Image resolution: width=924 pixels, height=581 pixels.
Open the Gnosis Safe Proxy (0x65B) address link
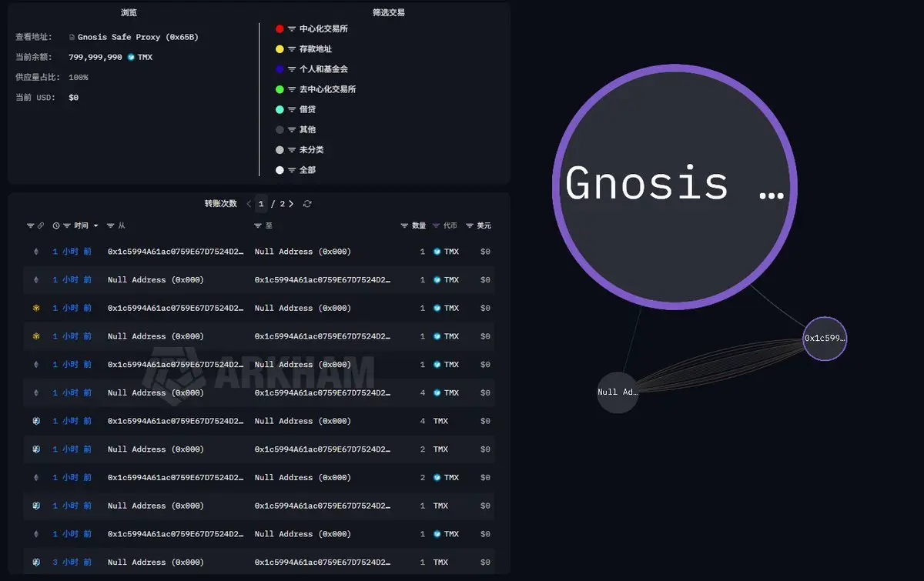[x=138, y=37]
